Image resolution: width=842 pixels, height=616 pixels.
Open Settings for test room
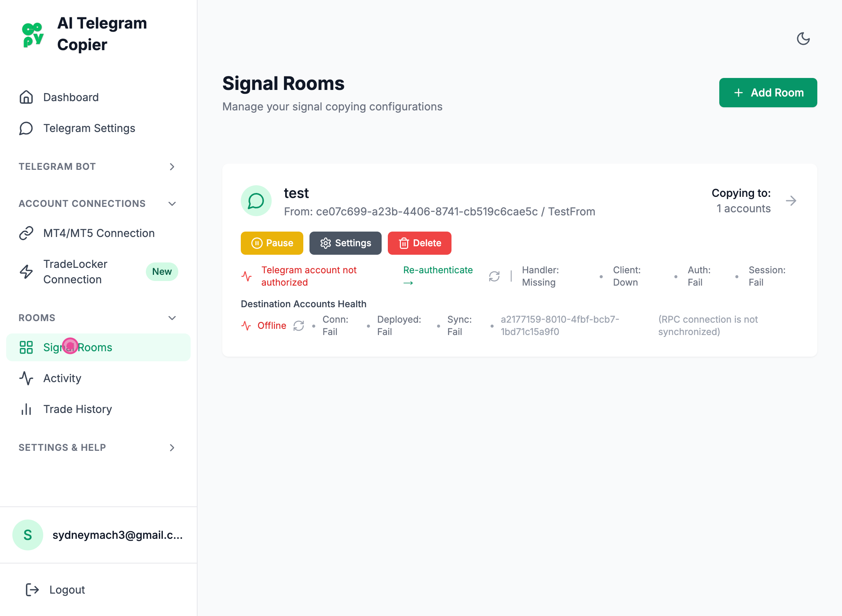(x=345, y=243)
